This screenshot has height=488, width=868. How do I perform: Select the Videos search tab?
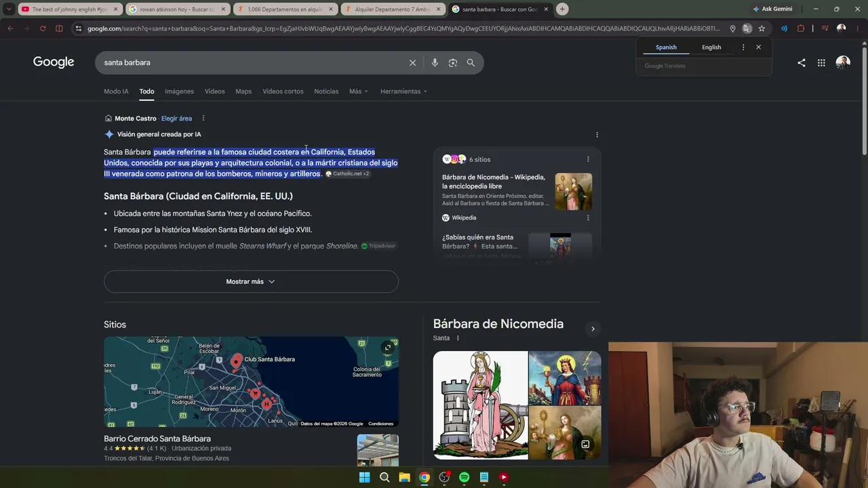point(214,91)
